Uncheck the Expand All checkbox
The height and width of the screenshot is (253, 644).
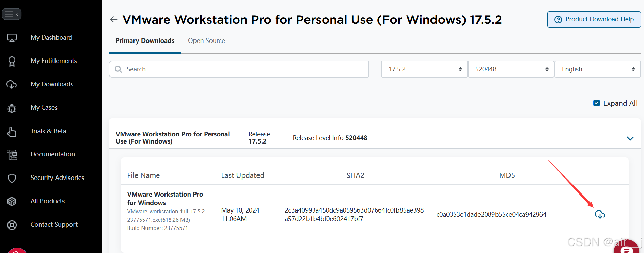coord(597,103)
